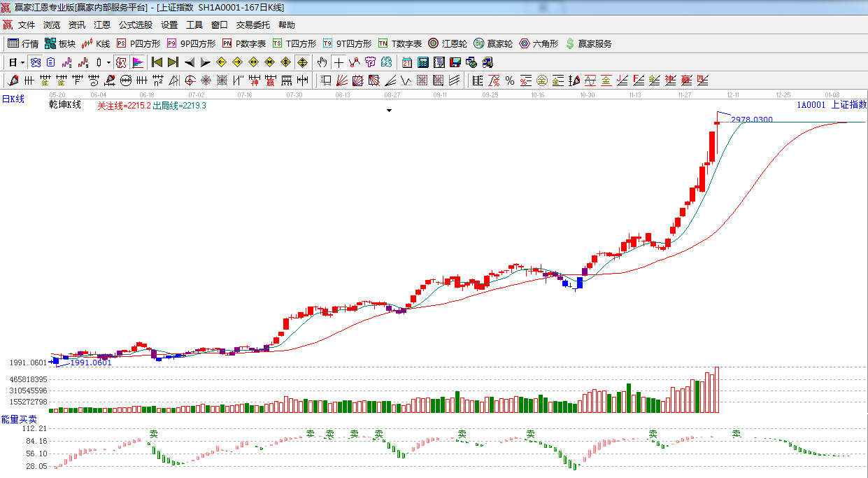Image resolution: width=868 pixels, height=478 pixels.
Task: Select the hand pan tool
Action: tap(322, 62)
